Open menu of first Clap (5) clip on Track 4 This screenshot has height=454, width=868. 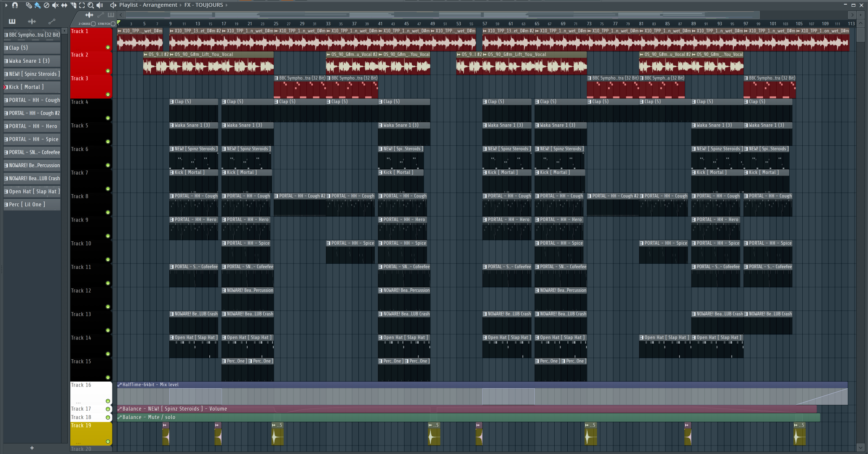172,101
